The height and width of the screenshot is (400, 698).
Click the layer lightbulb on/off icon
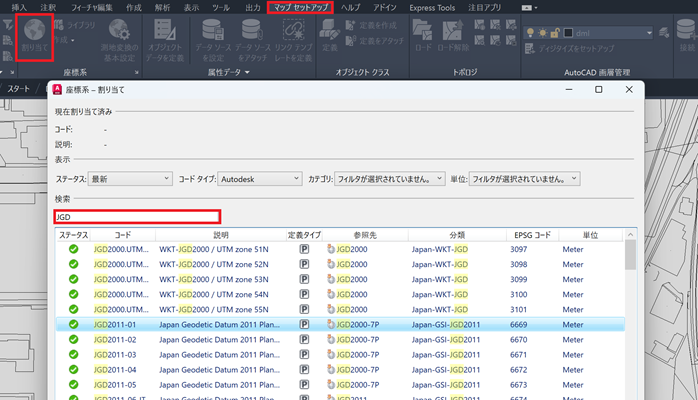point(530,33)
